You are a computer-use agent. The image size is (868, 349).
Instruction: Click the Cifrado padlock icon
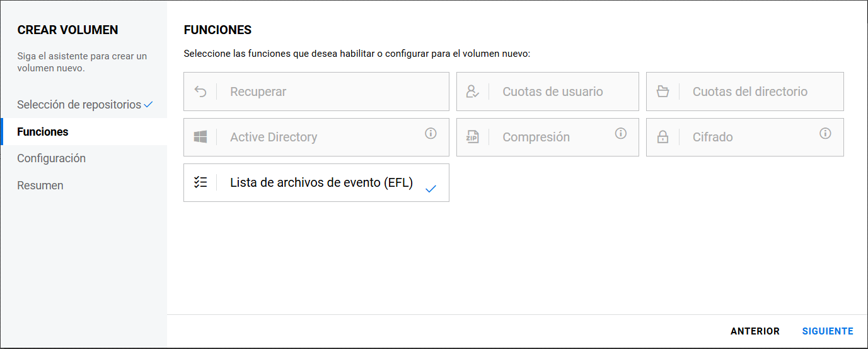663,137
